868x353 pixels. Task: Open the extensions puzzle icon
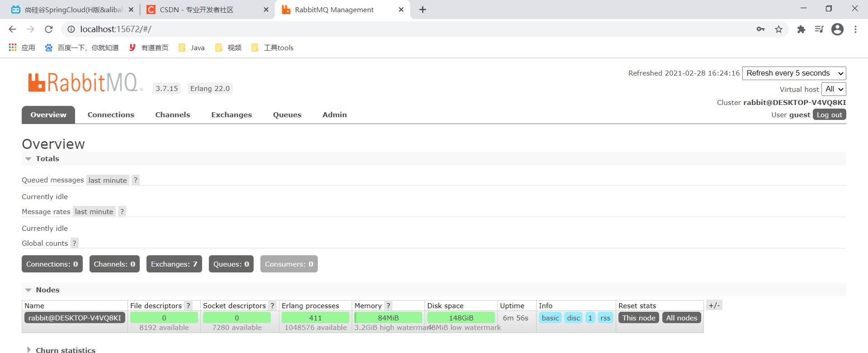tap(801, 29)
